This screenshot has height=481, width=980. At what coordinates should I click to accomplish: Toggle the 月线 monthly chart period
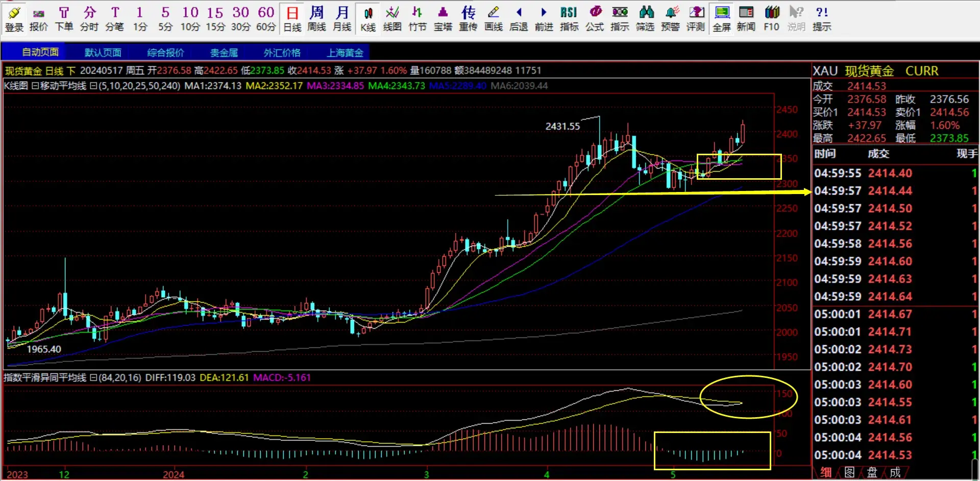pyautogui.click(x=342, y=18)
